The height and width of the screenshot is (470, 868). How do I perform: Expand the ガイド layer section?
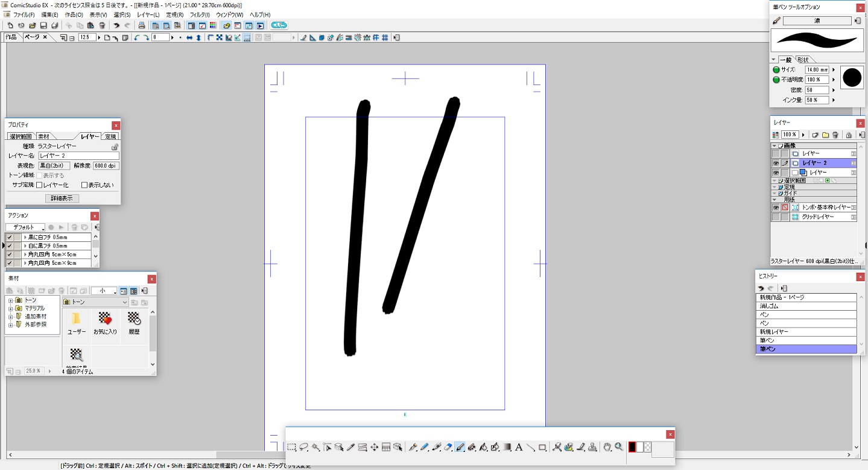(774, 193)
